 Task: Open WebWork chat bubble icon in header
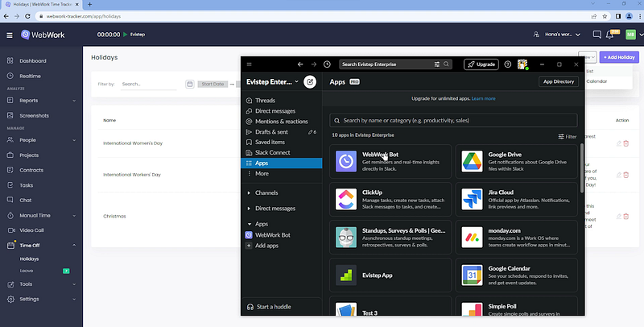597,35
